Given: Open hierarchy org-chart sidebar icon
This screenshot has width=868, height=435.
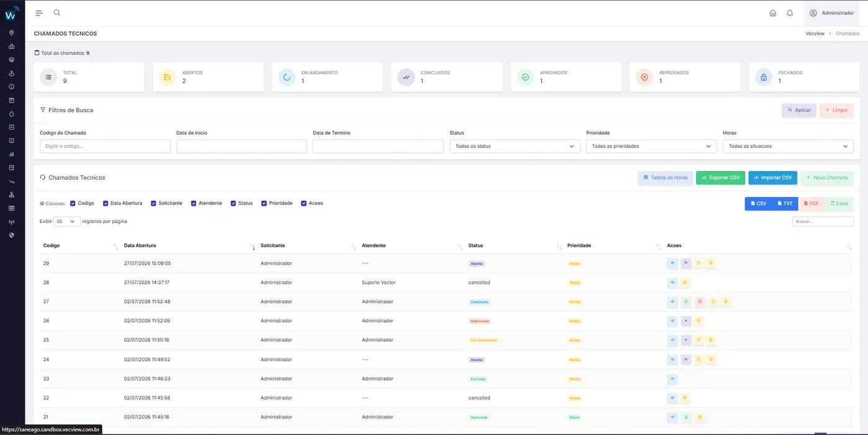Looking at the screenshot, I should point(11,195).
